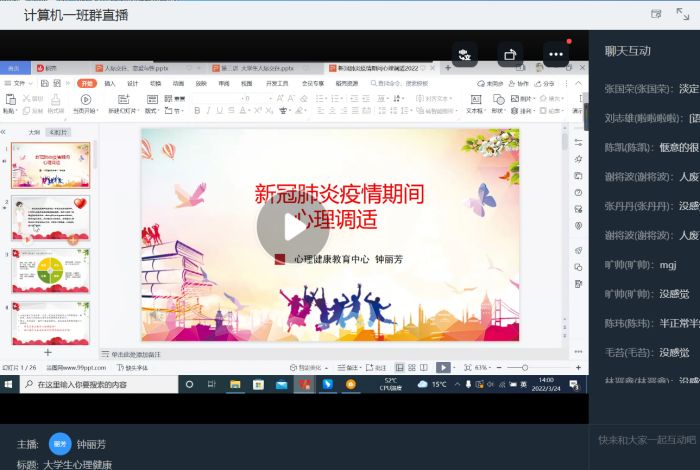
Task: Switch to slide sorter grid view
Action: coord(412,367)
